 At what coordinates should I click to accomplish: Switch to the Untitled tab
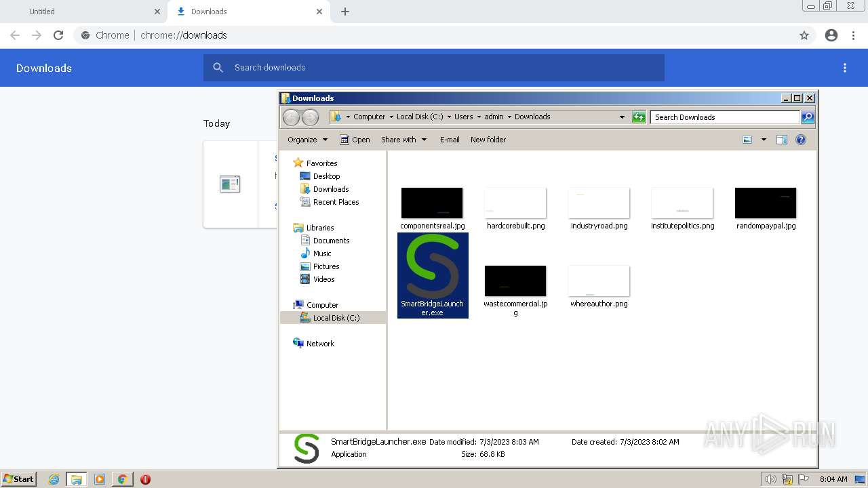(x=85, y=12)
